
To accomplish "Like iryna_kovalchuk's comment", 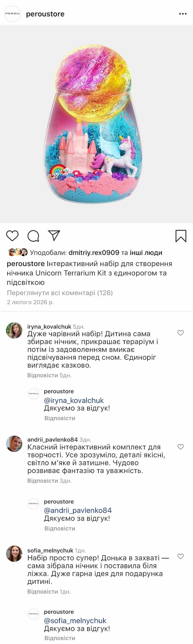I will click(x=180, y=333).
